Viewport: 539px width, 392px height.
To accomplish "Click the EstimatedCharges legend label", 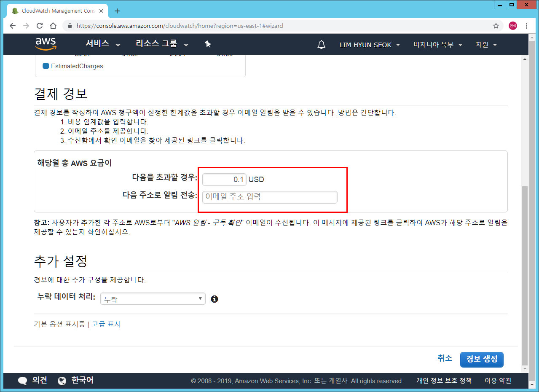I will (x=77, y=66).
